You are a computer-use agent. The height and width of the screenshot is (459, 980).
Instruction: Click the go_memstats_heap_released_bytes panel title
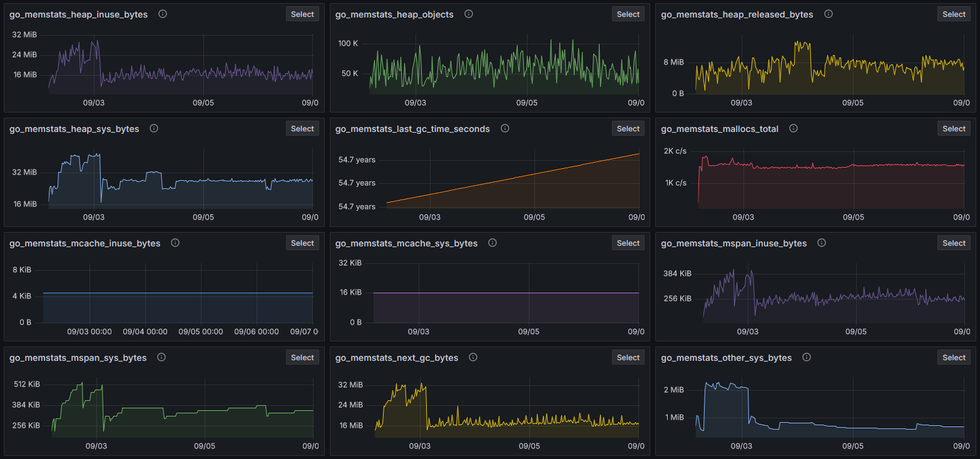click(737, 14)
